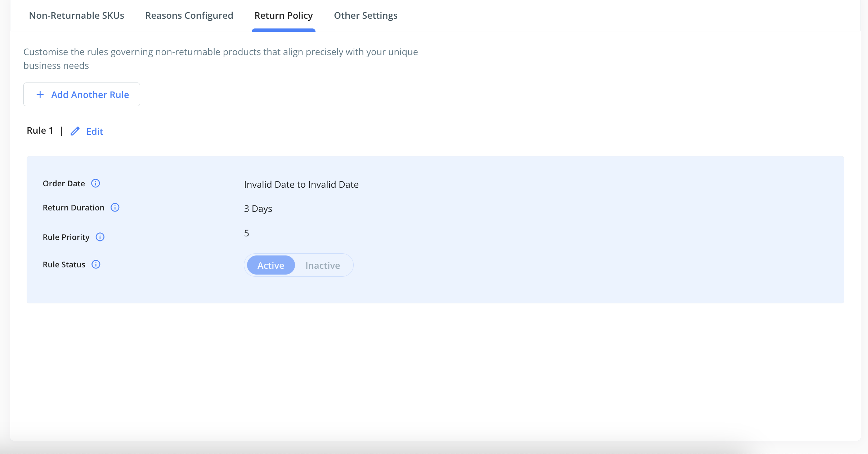The image size is (868, 454).
Task: Click the Order Date label
Action: pyautogui.click(x=64, y=183)
